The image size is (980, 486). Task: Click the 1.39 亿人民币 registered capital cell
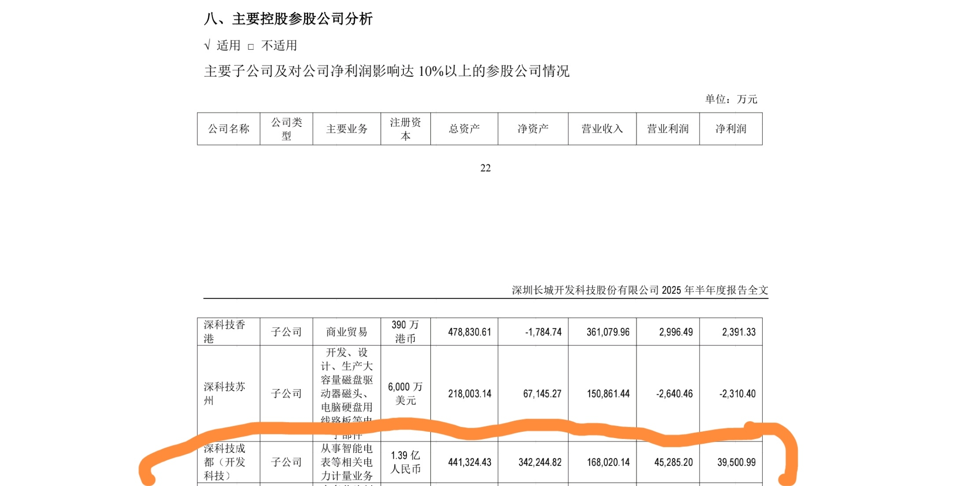coord(406,462)
